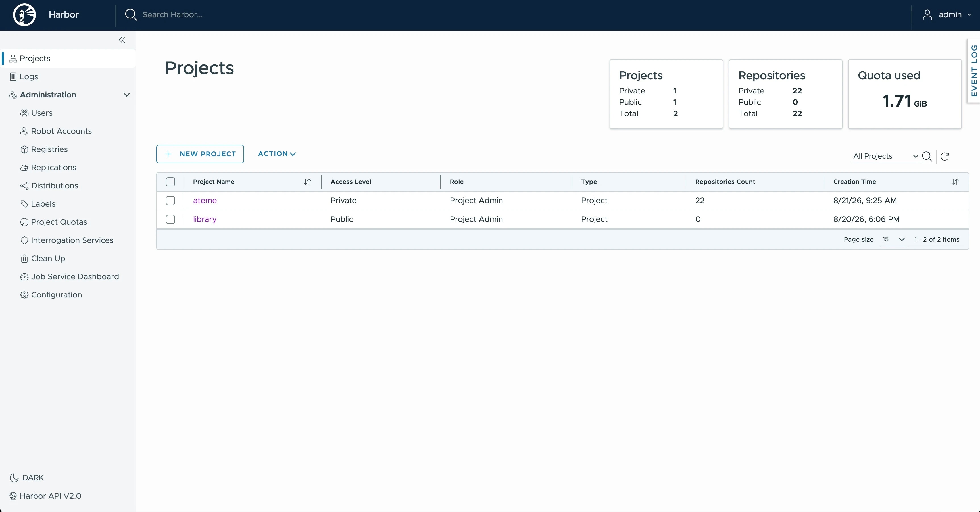Click the Type column header

pyautogui.click(x=589, y=182)
